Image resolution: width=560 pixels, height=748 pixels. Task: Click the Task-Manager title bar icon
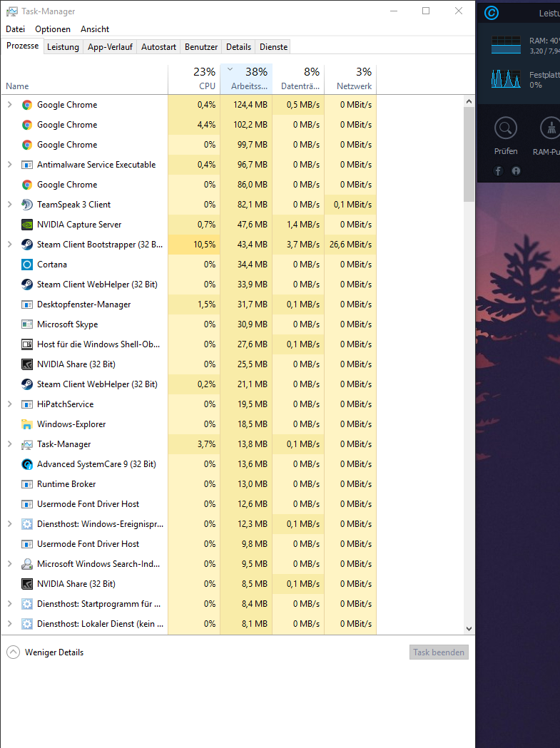pyautogui.click(x=12, y=11)
